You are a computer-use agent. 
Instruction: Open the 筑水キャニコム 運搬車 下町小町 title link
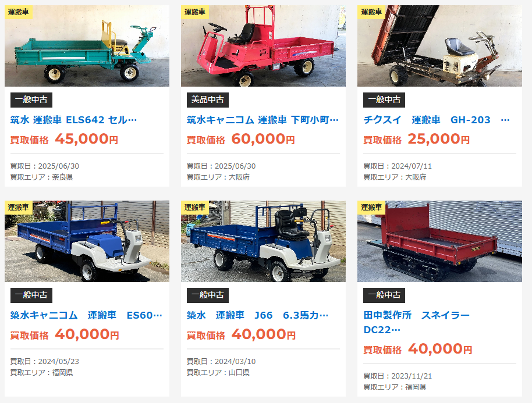[x=263, y=120]
